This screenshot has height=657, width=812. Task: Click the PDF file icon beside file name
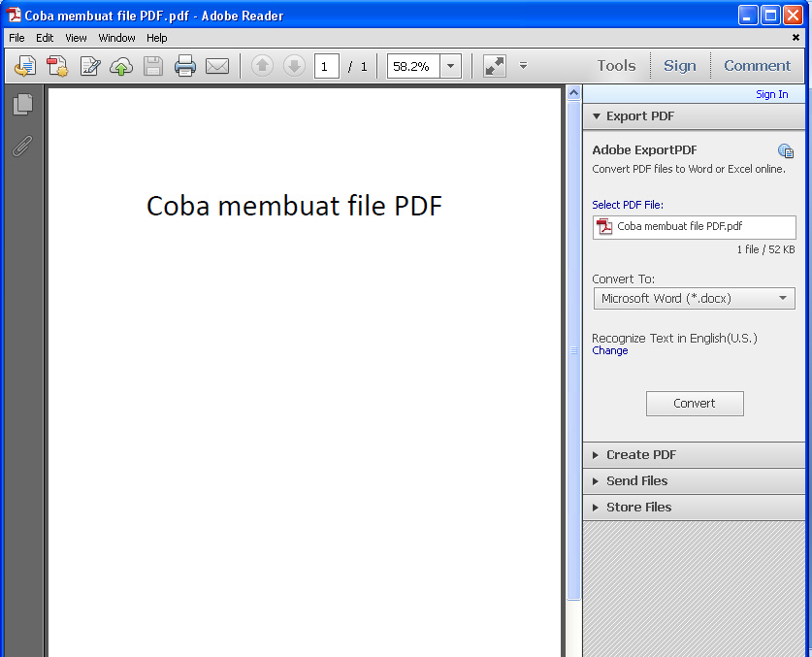pos(604,226)
